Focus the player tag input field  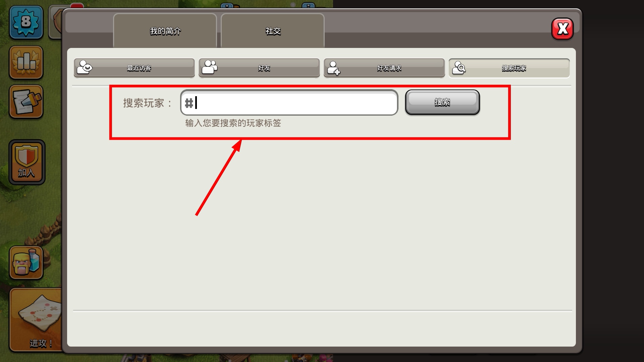[289, 103]
